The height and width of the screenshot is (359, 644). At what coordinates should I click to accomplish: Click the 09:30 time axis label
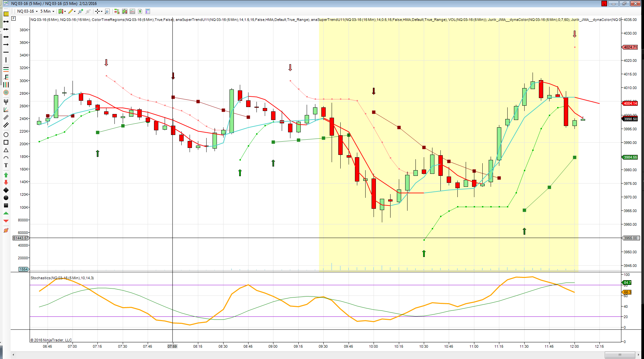tap(323, 346)
